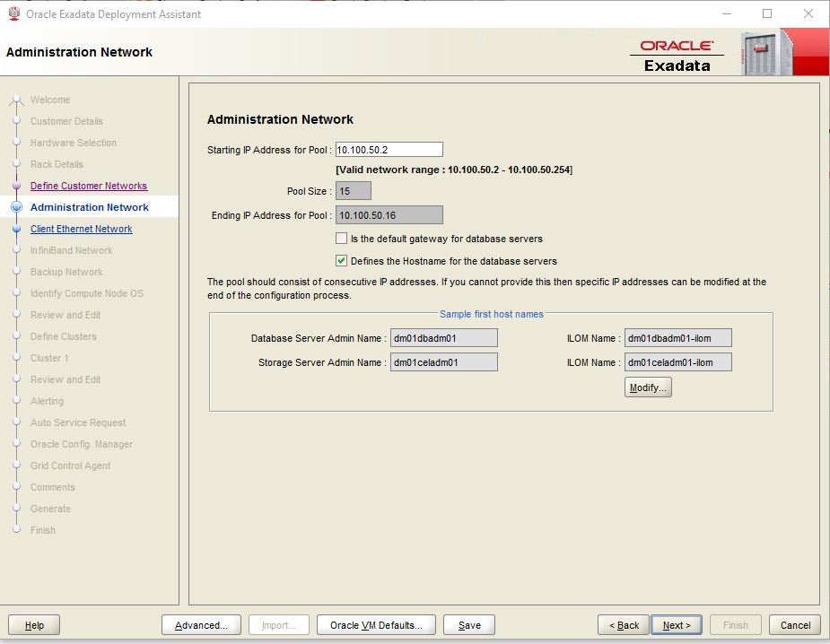Click the valid network range text

[x=454, y=170]
